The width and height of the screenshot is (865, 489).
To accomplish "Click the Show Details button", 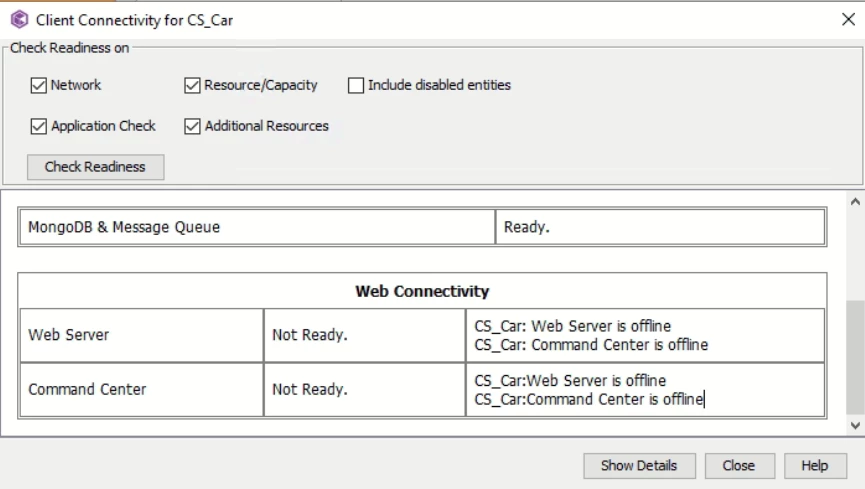I will pyautogui.click(x=638, y=465).
